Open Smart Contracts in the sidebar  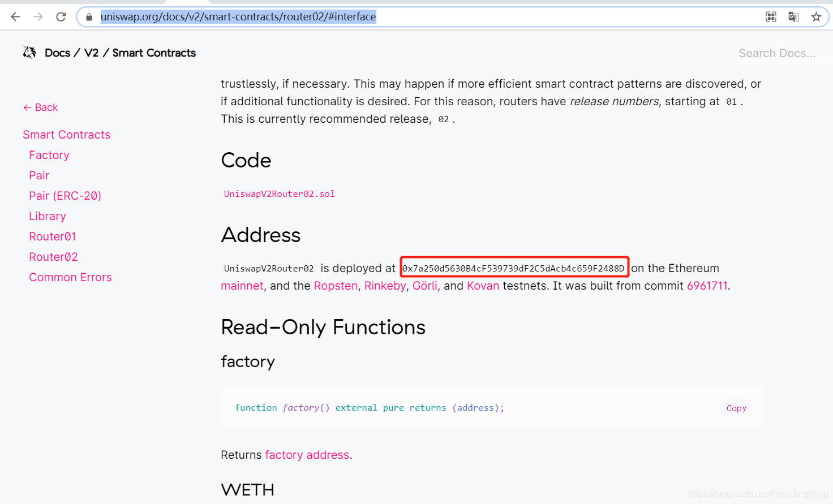pos(67,135)
